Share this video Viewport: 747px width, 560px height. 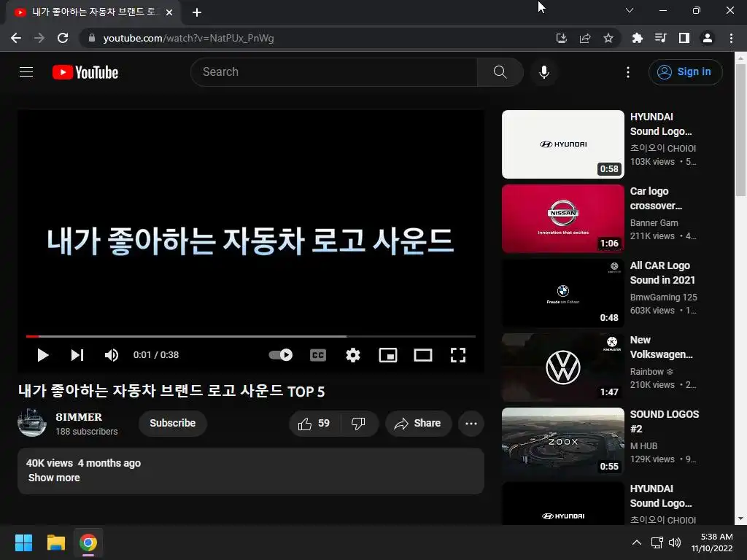(x=418, y=424)
